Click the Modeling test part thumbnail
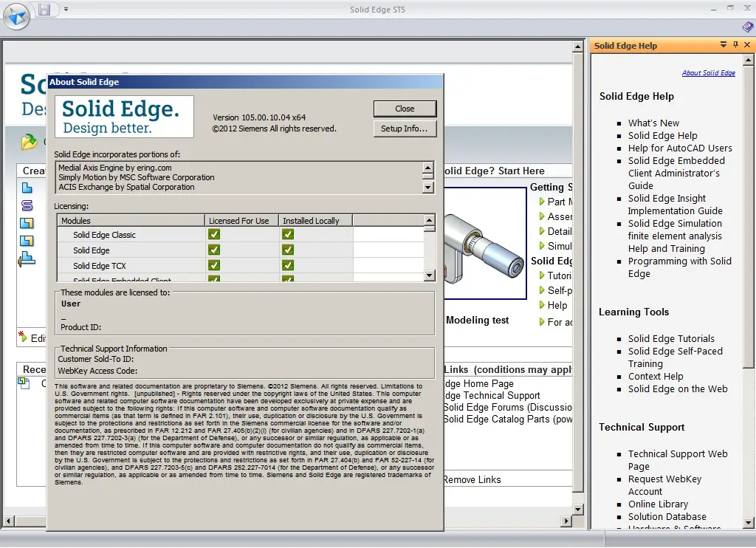 click(484, 243)
